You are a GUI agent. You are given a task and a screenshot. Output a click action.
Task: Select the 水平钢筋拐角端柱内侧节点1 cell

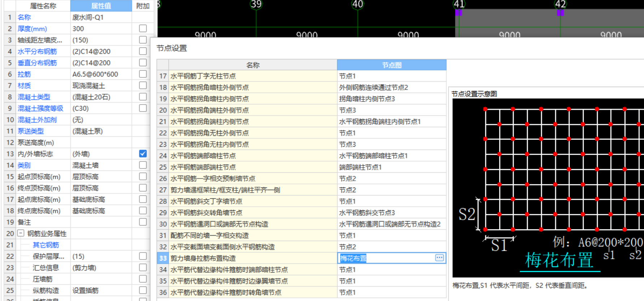[x=392, y=121]
